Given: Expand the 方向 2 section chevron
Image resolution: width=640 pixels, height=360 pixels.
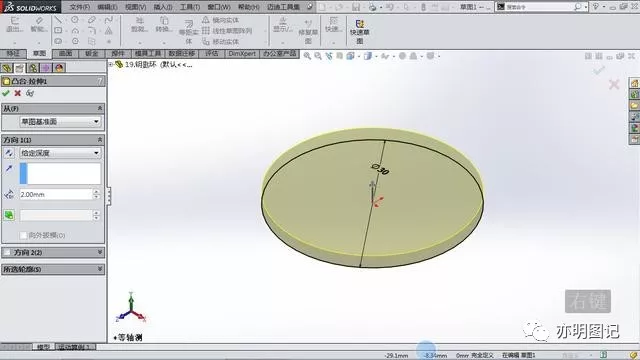Looking at the screenshot, I should [x=100, y=253].
